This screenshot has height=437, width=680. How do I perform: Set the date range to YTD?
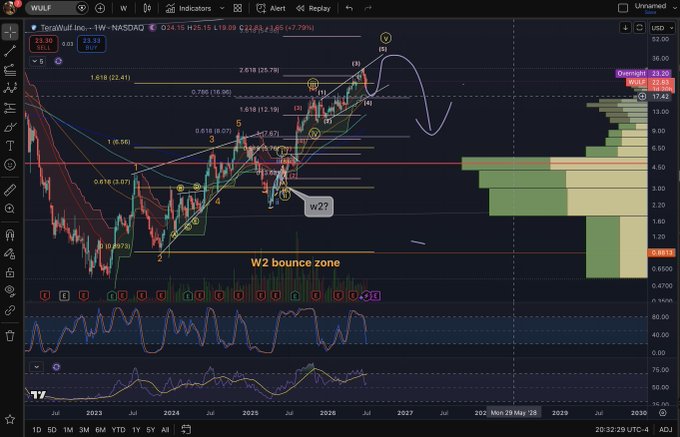pyautogui.click(x=118, y=430)
